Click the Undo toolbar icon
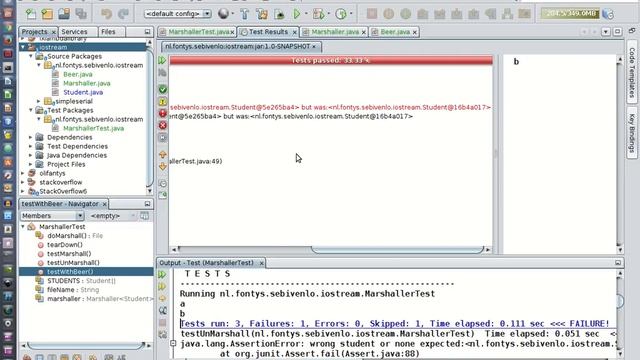The width and height of the screenshot is (640, 360). [x=107, y=14]
